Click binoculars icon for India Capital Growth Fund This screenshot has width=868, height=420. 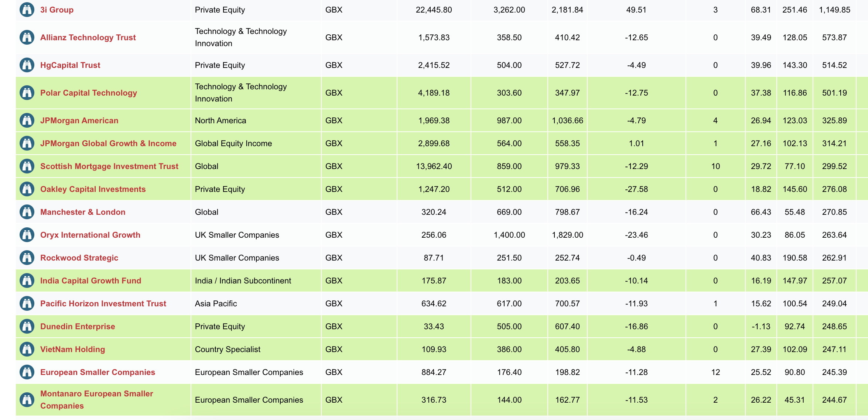pos(27,280)
